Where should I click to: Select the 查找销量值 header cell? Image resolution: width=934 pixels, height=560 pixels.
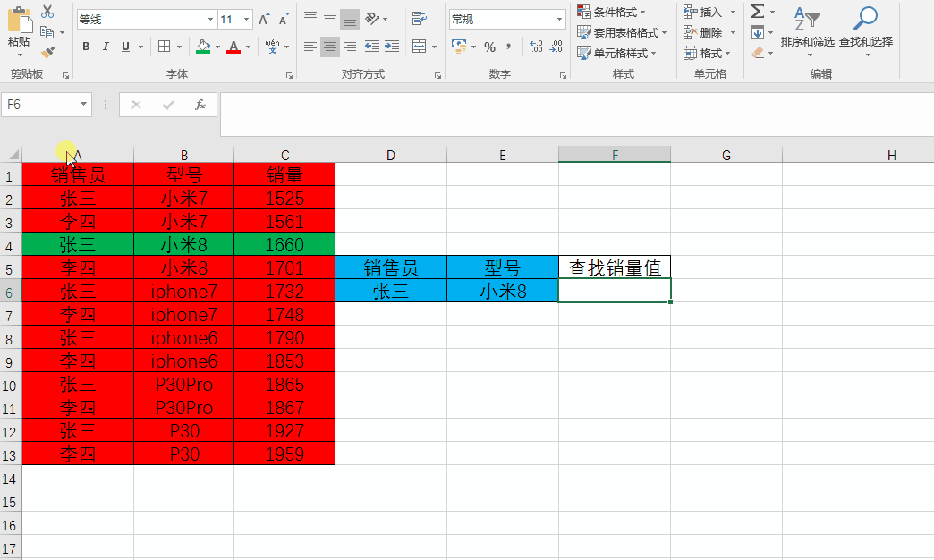click(615, 267)
